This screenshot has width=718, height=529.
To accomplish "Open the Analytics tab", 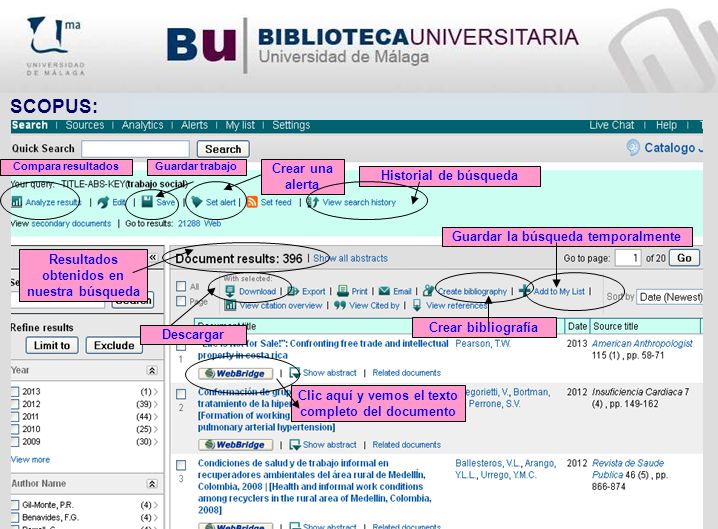I will pos(142,125).
